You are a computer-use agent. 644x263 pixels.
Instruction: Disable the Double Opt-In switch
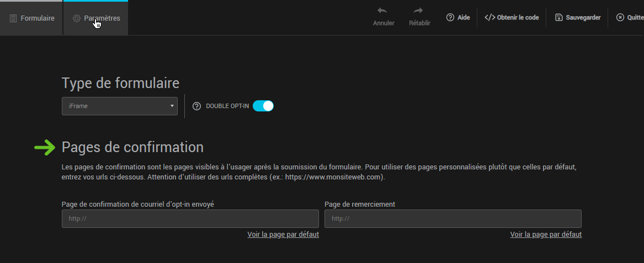tap(263, 106)
